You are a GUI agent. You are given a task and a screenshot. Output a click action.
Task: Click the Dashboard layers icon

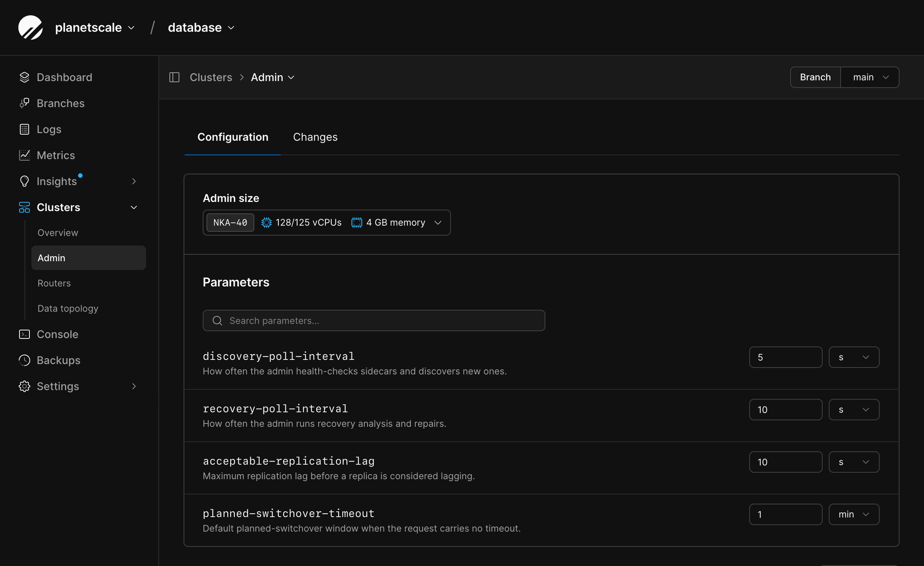(24, 77)
